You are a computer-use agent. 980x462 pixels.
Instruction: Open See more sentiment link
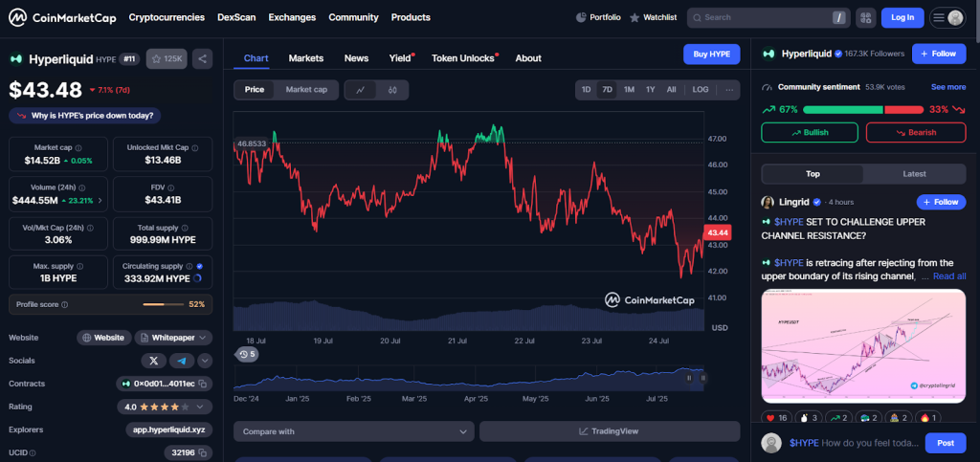click(948, 87)
